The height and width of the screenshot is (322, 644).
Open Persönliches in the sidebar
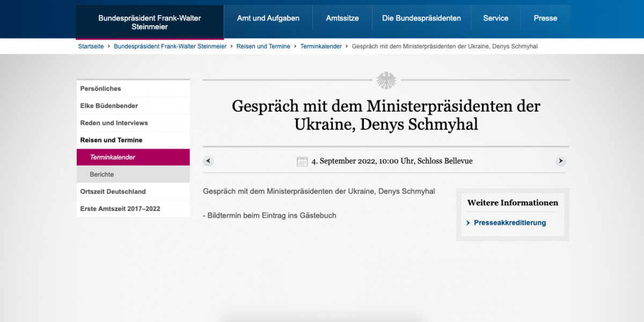click(133, 89)
